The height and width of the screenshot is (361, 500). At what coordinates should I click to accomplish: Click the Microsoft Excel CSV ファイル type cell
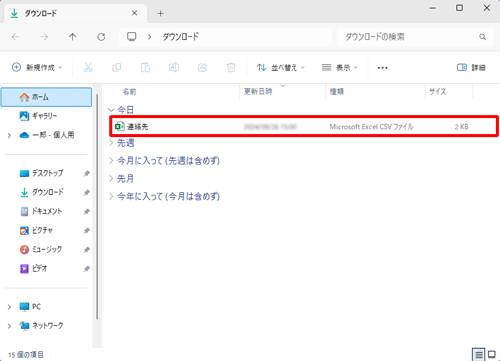tap(371, 127)
